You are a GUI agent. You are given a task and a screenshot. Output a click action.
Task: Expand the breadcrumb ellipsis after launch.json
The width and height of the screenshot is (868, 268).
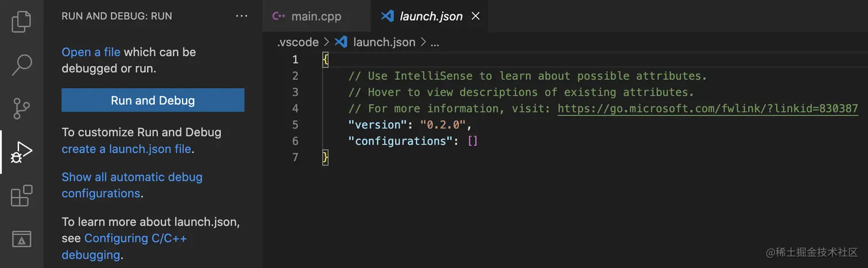(x=435, y=42)
